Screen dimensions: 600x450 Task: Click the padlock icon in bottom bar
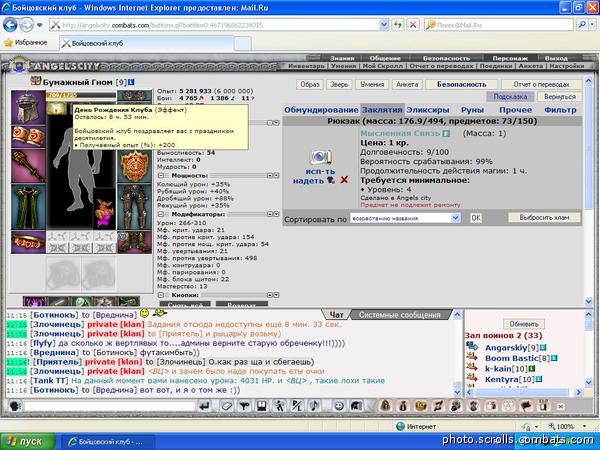(x=385, y=406)
